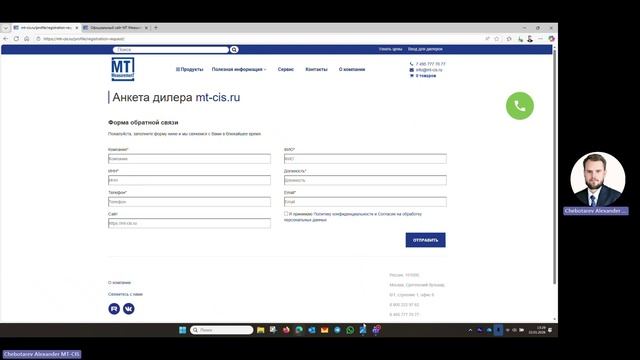Open the Контакты menu item

(x=316, y=69)
